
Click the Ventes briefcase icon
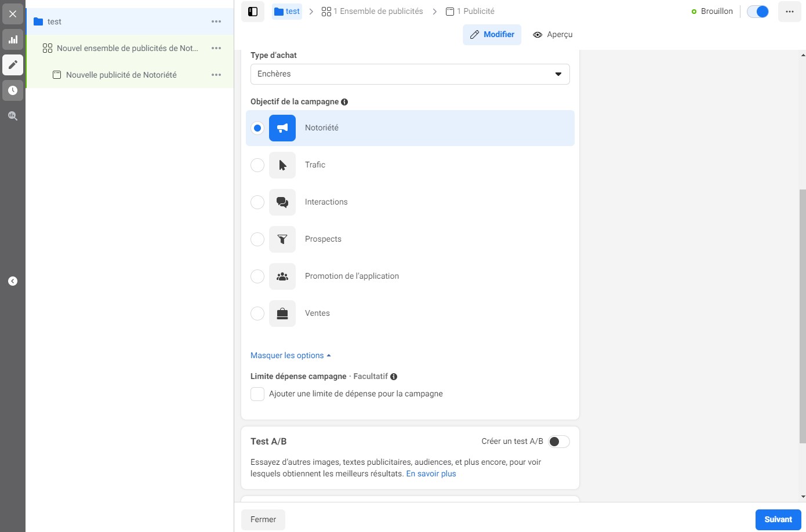coord(282,314)
